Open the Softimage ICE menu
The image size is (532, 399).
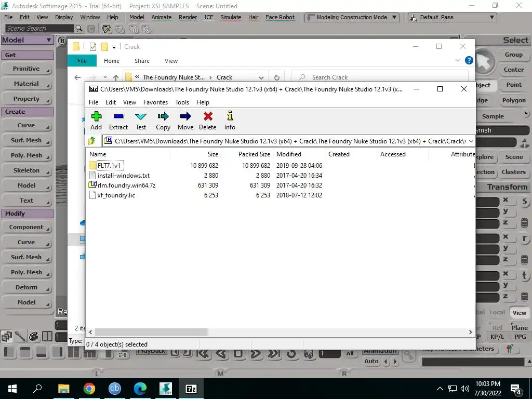(209, 17)
